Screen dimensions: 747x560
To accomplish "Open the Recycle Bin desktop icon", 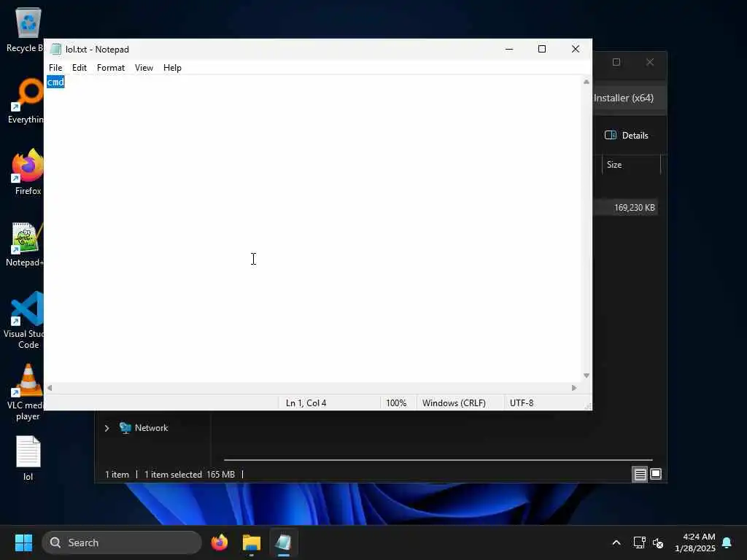I will coord(25,30).
